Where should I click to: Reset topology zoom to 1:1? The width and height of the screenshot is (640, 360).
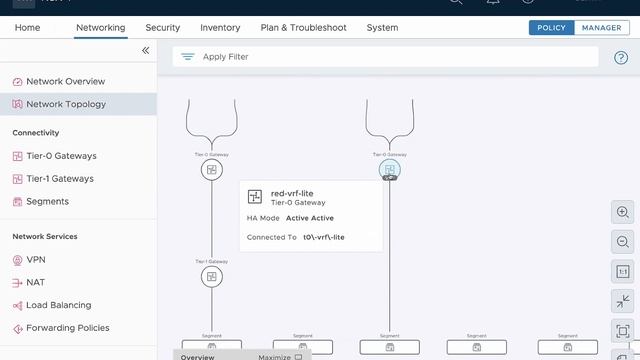click(x=622, y=272)
